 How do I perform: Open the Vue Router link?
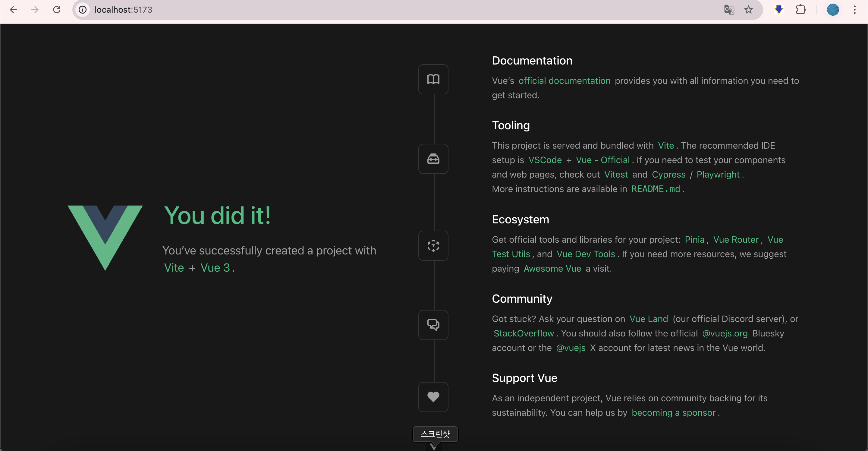tap(736, 240)
